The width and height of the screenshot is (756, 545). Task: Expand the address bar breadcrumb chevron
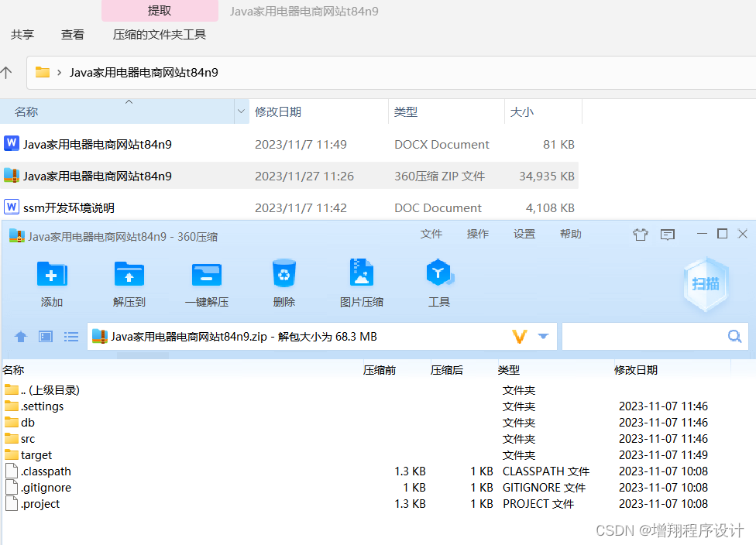click(x=60, y=73)
